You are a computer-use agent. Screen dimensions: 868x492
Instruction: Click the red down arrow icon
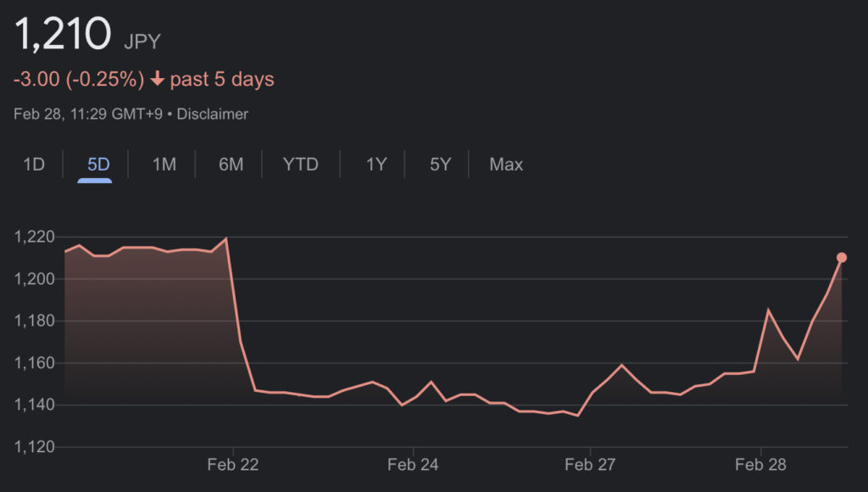tap(158, 80)
